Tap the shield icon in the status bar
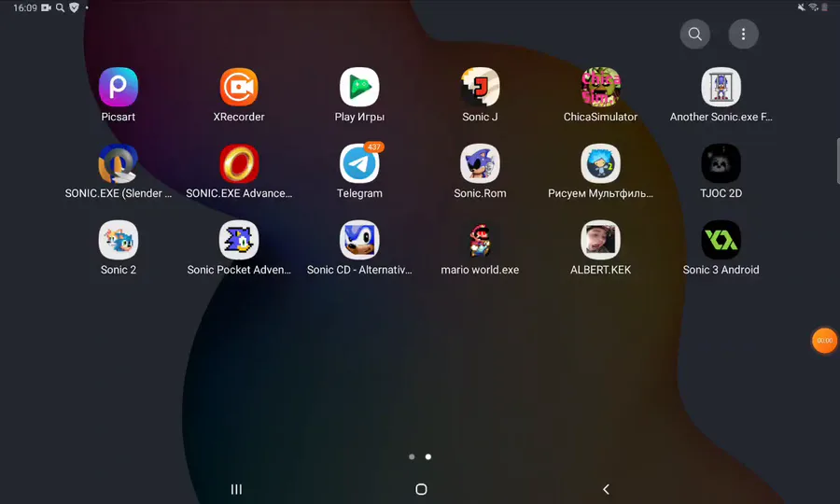840x504 pixels. pos(74,7)
